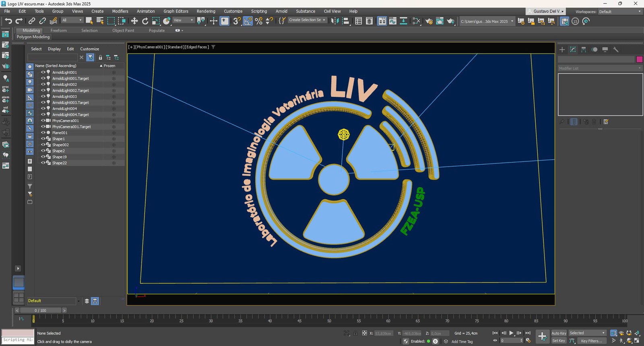The image size is (644, 346).
Task: Click the Undo arrow icon
Action: pos(8,21)
